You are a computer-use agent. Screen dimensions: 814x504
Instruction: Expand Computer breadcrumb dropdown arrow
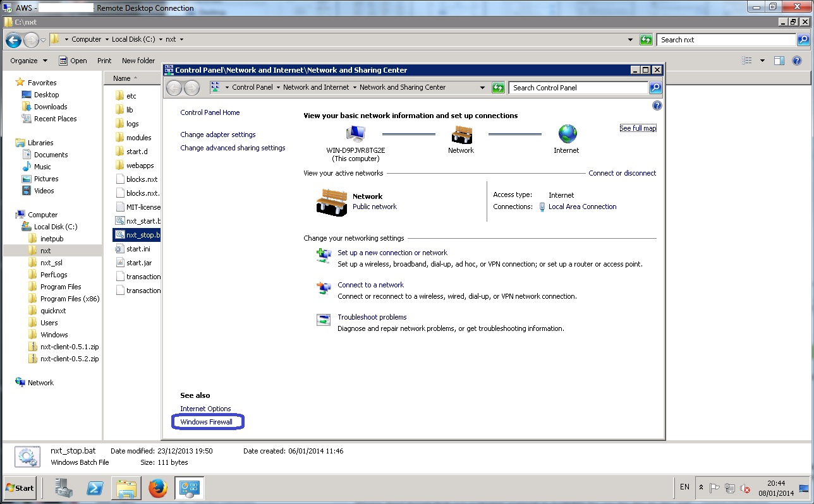click(x=106, y=39)
